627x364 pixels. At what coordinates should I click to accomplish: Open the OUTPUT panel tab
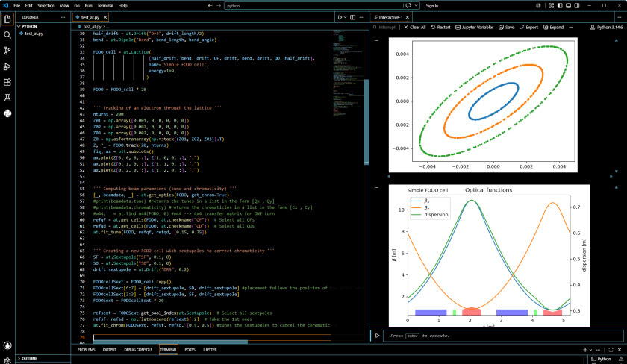point(109,350)
